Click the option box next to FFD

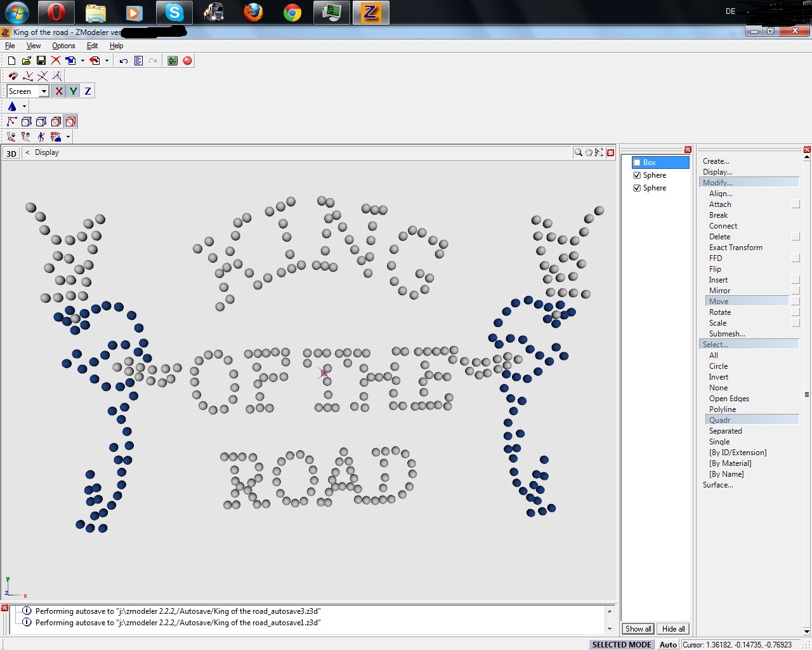796,258
